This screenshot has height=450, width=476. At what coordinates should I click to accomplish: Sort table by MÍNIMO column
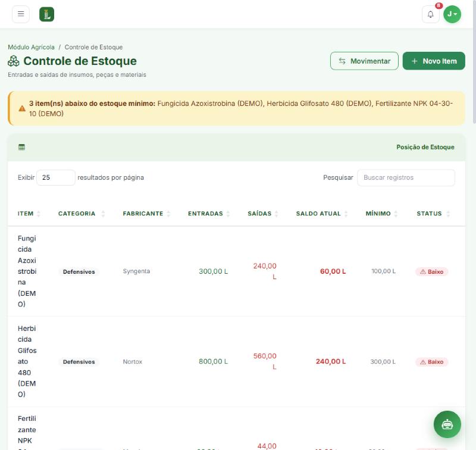pyautogui.click(x=381, y=214)
